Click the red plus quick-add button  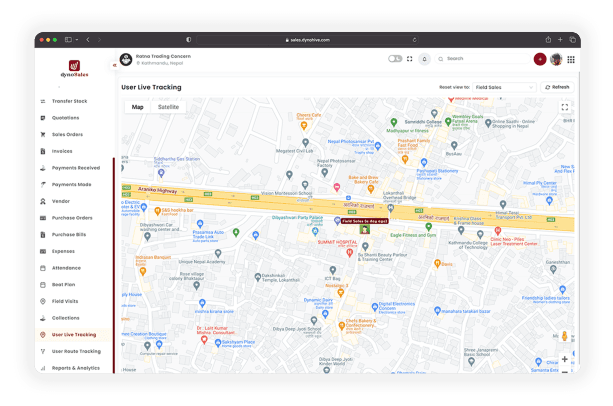(x=540, y=59)
